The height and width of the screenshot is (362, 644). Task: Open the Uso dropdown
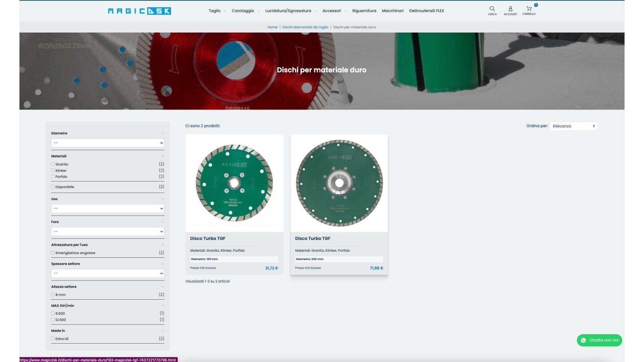pos(108,208)
